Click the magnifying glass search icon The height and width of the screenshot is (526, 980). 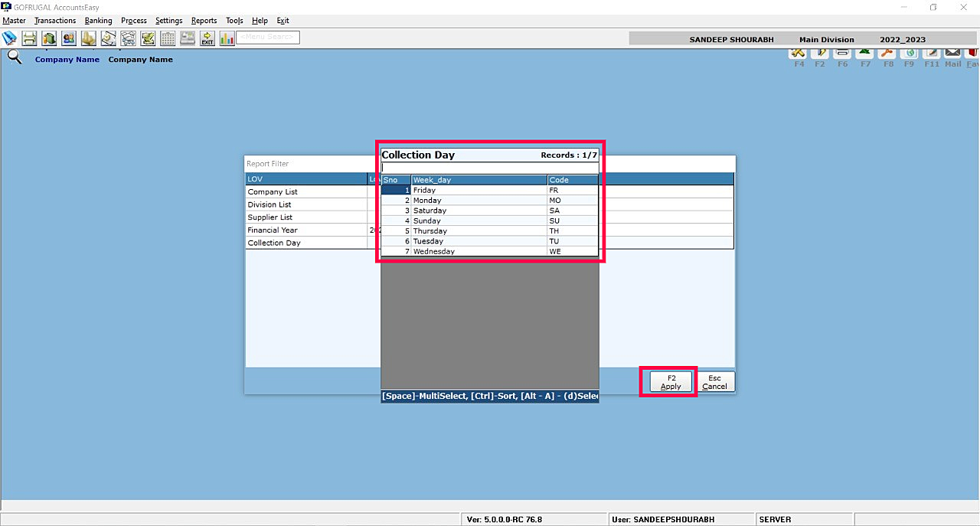15,57
